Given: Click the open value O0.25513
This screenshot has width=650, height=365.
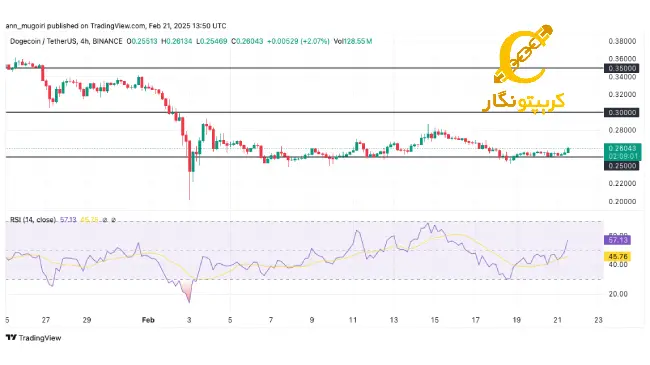Looking at the screenshot, I should 142,41.
